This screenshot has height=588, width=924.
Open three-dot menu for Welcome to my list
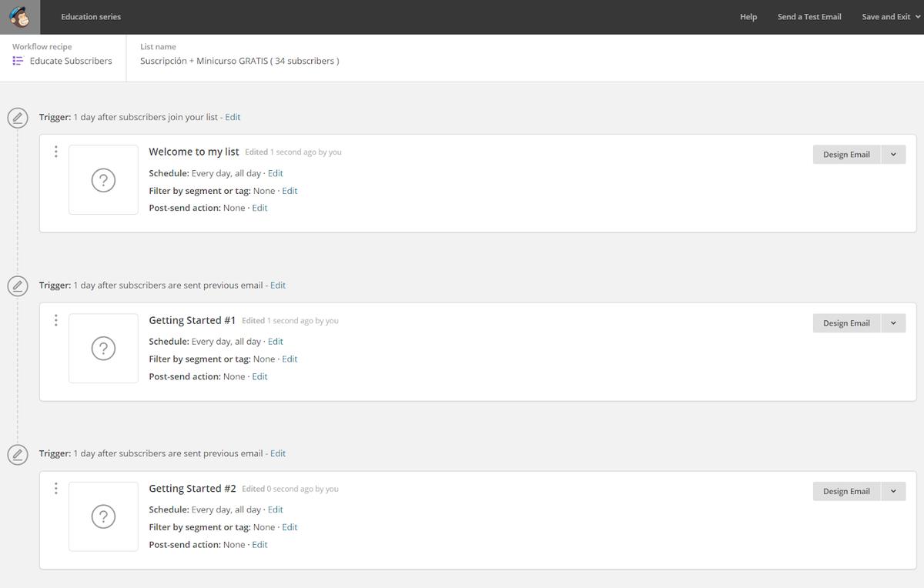(55, 152)
